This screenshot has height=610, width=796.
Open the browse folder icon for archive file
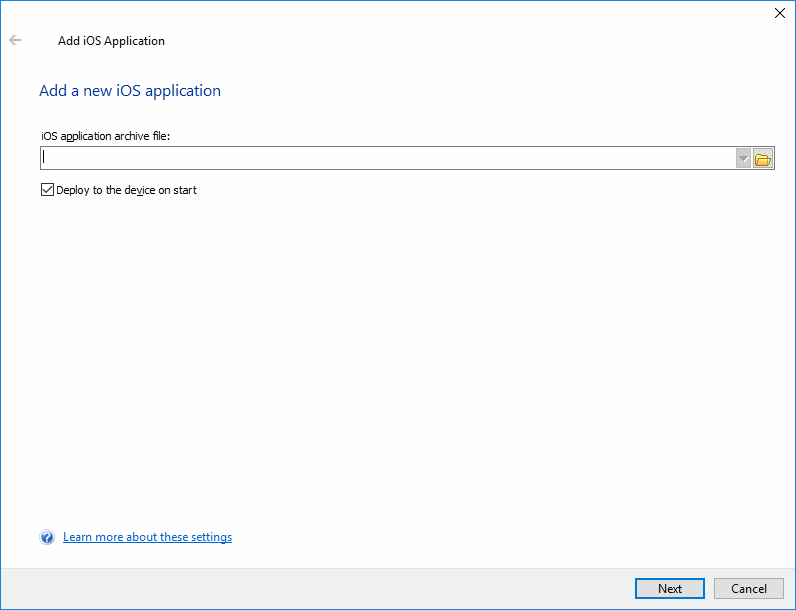coord(763,159)
